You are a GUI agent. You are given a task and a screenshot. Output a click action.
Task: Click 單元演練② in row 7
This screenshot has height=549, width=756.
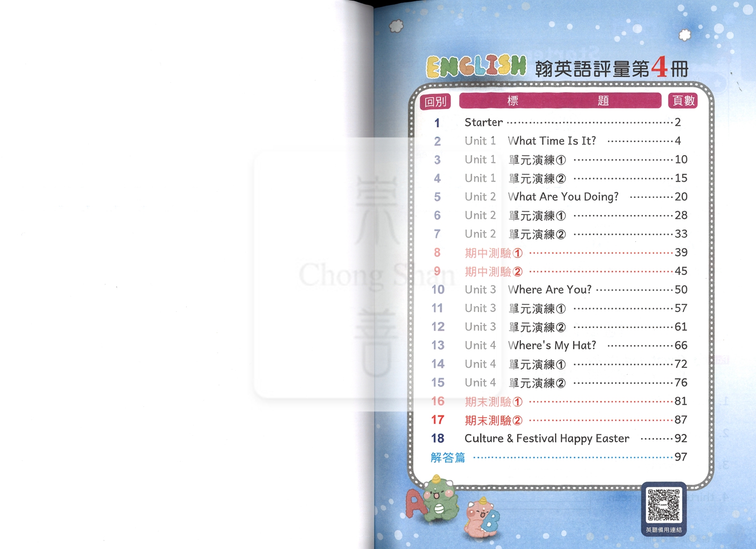pos(537,234)
